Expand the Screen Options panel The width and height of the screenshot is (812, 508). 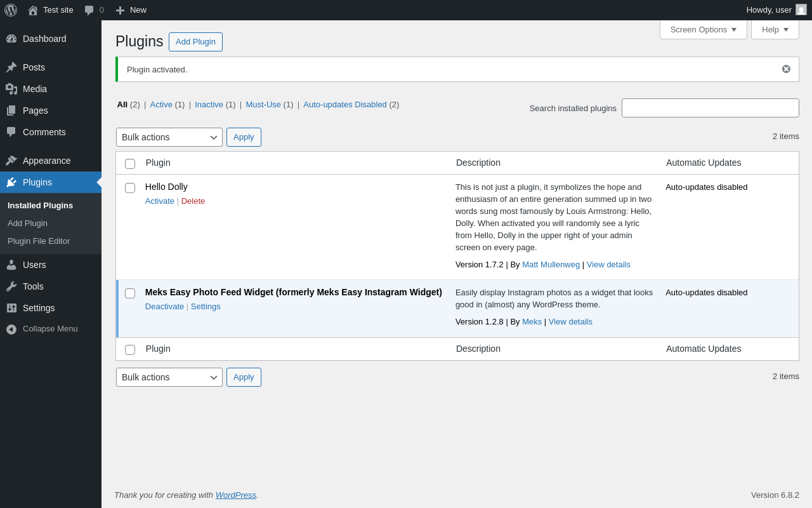(x=704, y=29)
